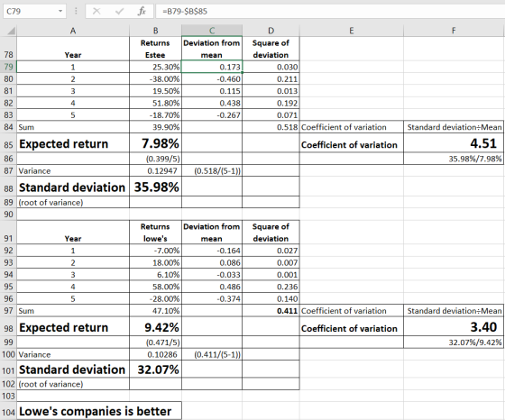Select the standard deviation 32.07% cell
505x420 pixels.
pyautogui.click(x=155, y=370)
